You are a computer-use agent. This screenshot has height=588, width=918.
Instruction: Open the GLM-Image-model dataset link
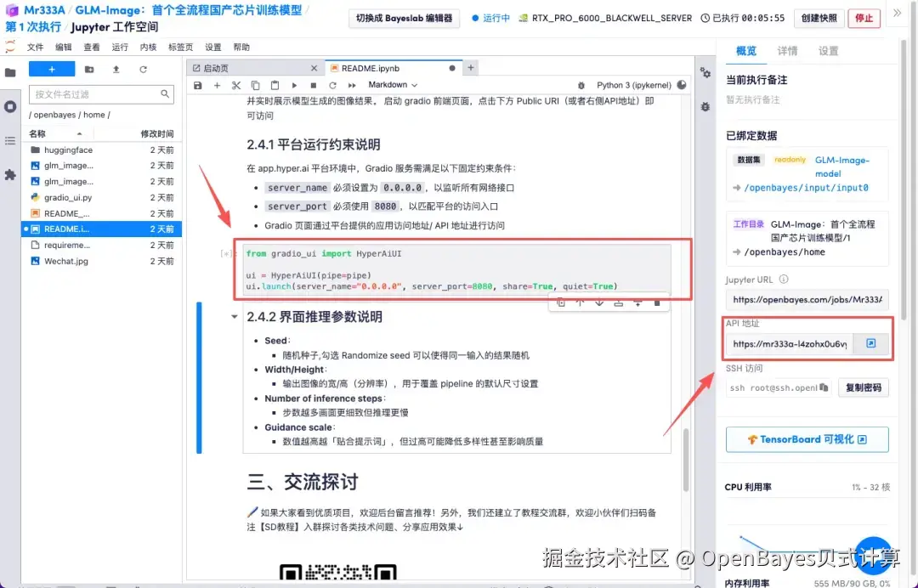841,167
